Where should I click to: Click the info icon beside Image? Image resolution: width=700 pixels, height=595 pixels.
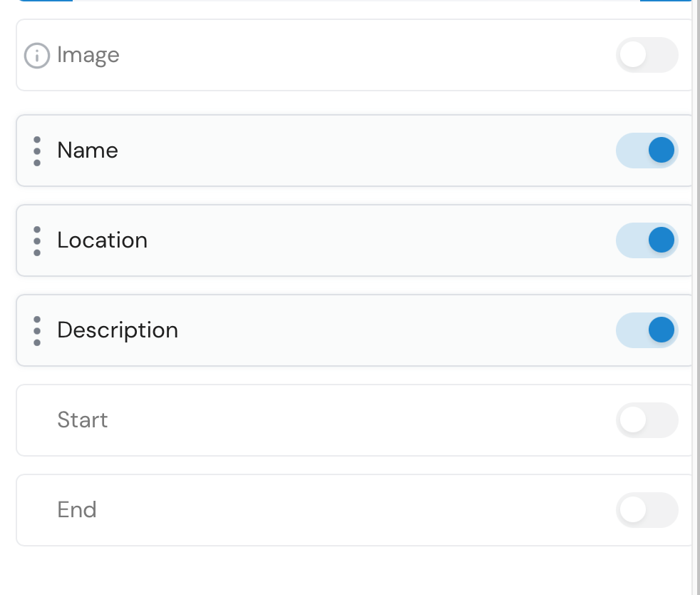(37, 55)
